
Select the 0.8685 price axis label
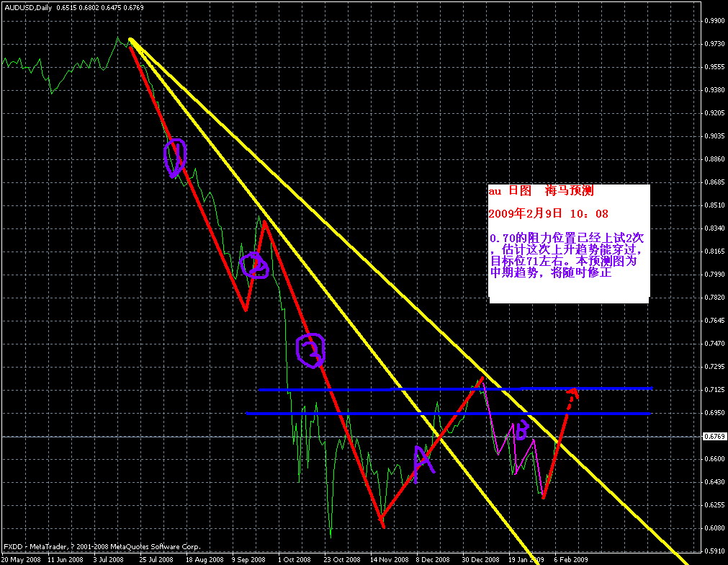click(x=714, y=182)
